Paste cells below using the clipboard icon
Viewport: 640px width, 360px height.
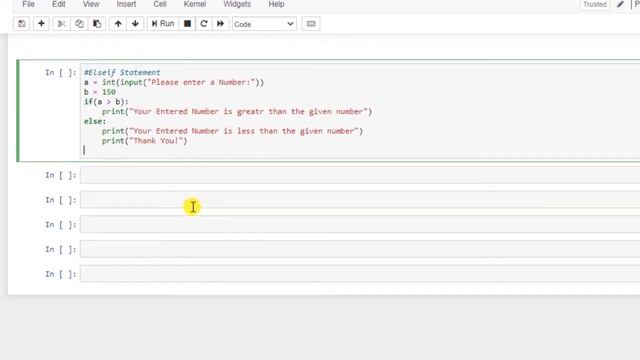pyautogui.click(x=97, y=24)
